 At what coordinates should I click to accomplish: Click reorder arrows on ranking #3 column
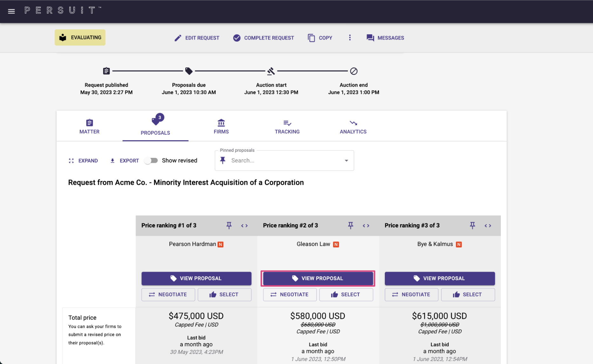click(488, 226)
